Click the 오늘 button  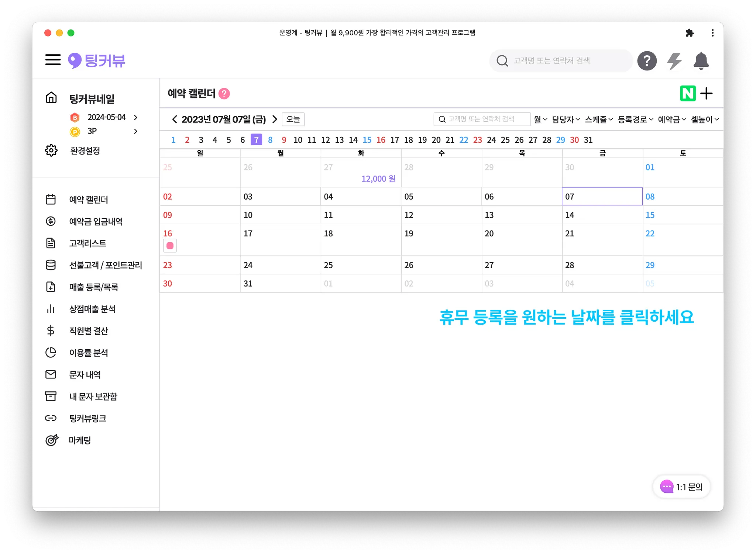[x=293, y=120]
